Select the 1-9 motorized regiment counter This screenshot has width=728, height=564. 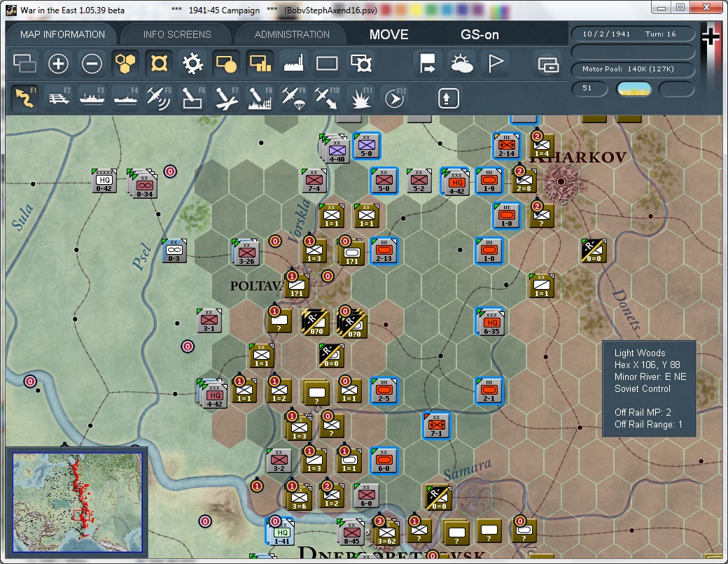click(x=489, y=181)
